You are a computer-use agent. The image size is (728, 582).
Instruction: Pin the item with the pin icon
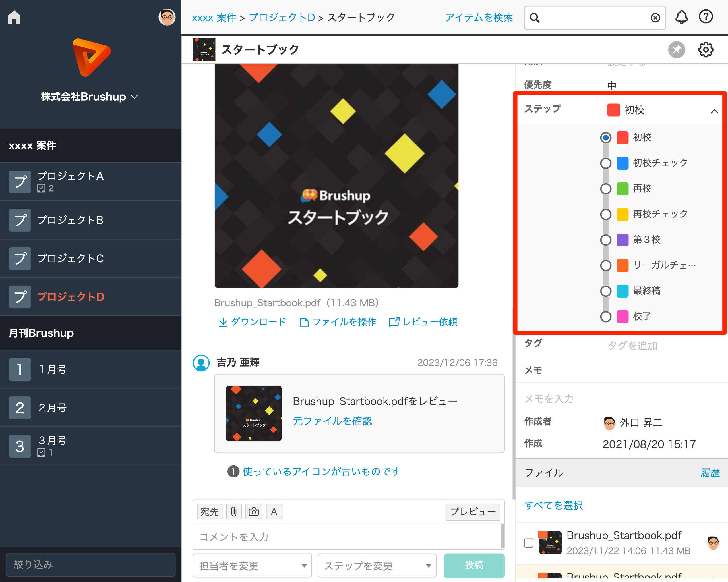point(677,50)
